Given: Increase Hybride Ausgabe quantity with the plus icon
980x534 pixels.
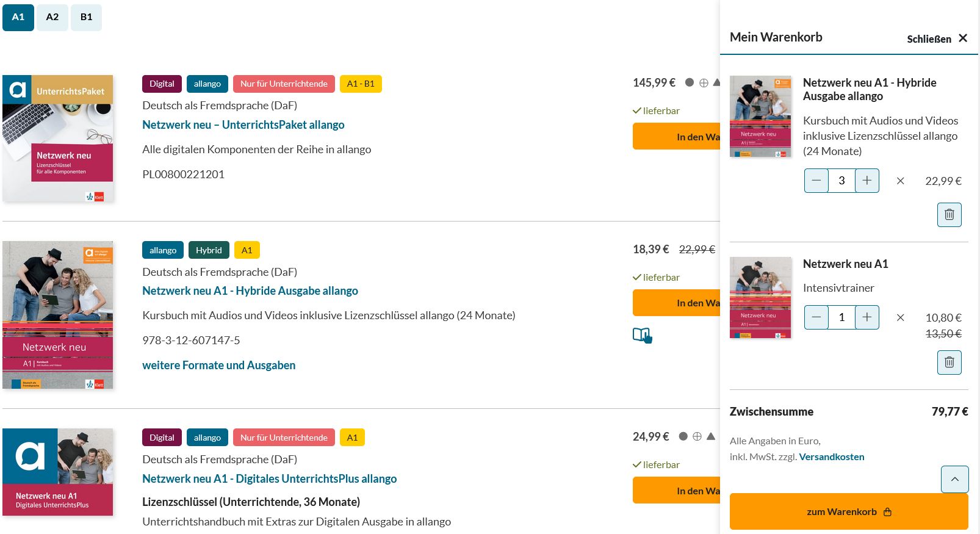Looking at the screenshot, I should tap(867, 181).
